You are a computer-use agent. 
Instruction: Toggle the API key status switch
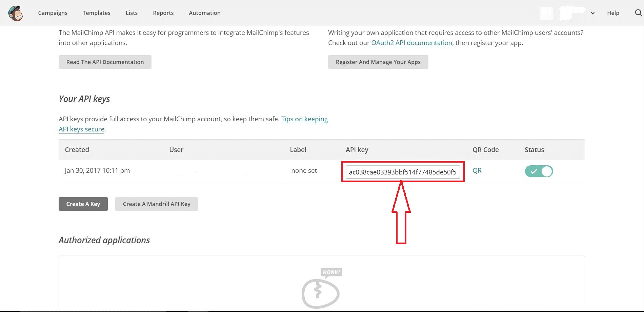[539, 171]
